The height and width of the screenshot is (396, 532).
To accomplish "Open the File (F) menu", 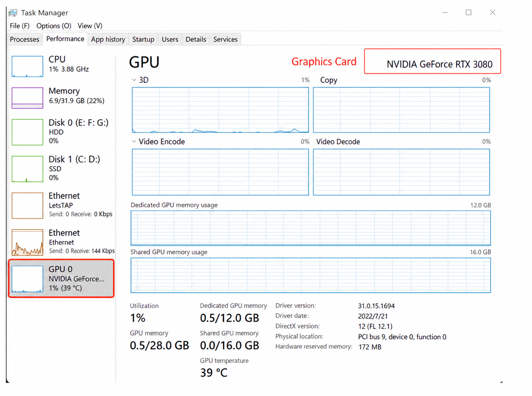I will coord(20,26).
